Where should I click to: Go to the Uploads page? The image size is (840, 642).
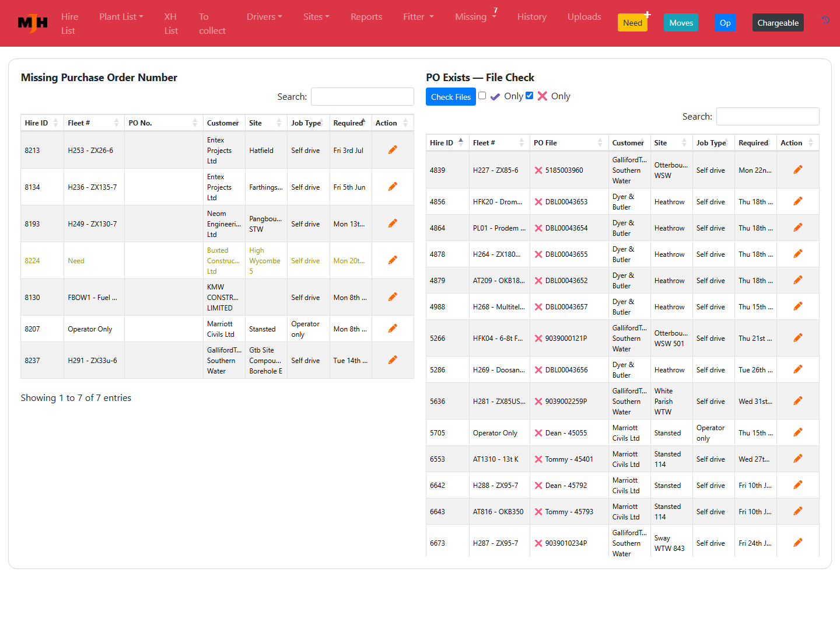584,16
